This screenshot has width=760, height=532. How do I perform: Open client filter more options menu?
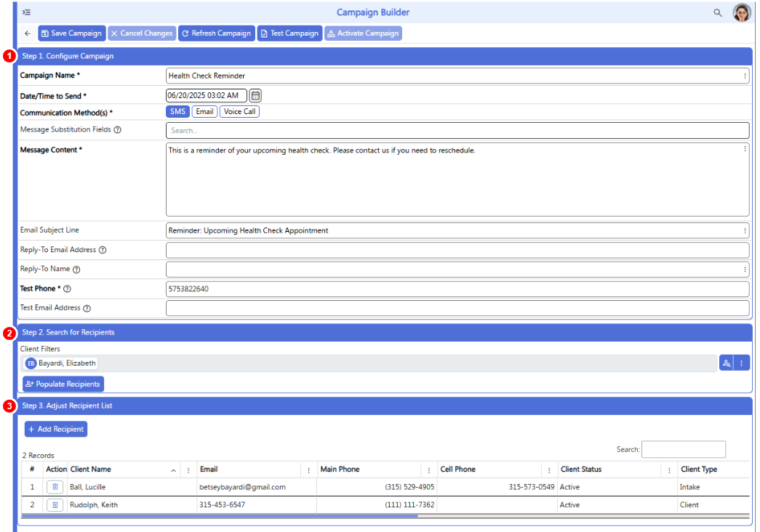741,363
